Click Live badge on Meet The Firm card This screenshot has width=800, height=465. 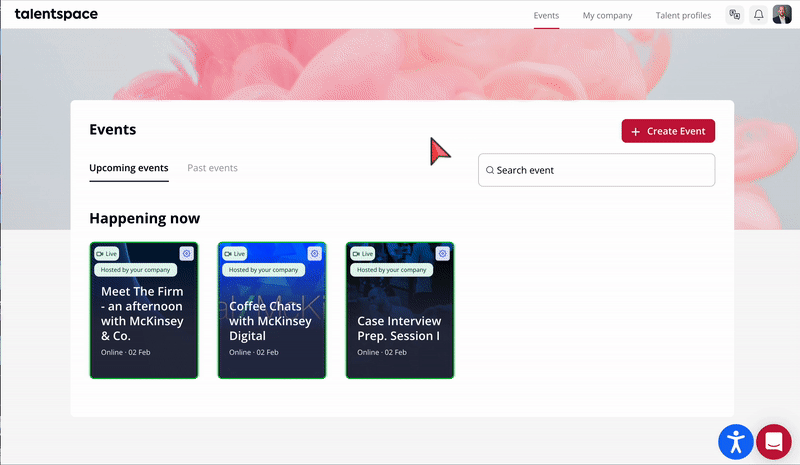(x=107, y=254)
